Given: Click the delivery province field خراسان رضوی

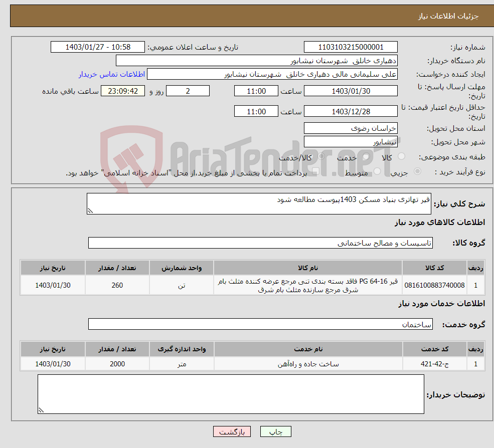Looking at the screenshot, I should point(351,128).
